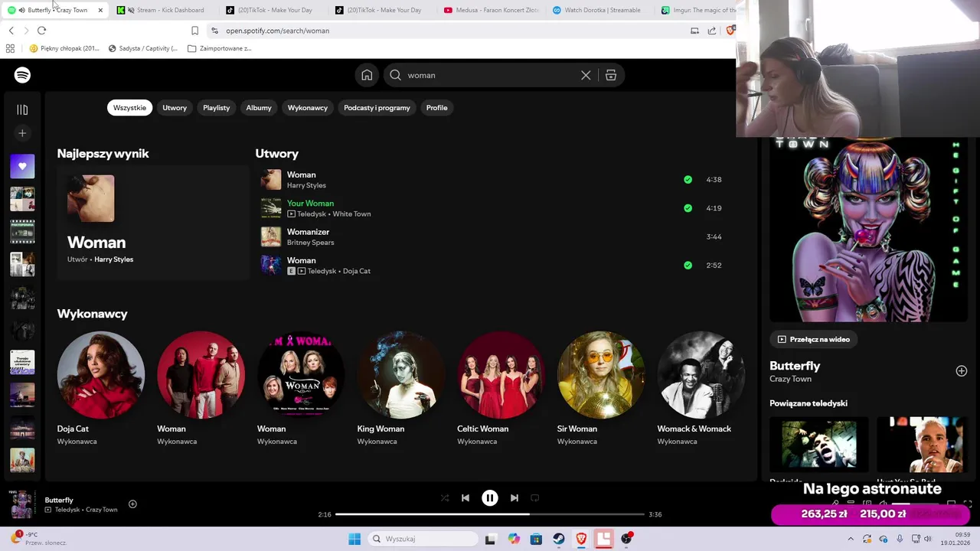Open Celtic Woman artist card
The image size is (980, 551).
tap(501, 389)
